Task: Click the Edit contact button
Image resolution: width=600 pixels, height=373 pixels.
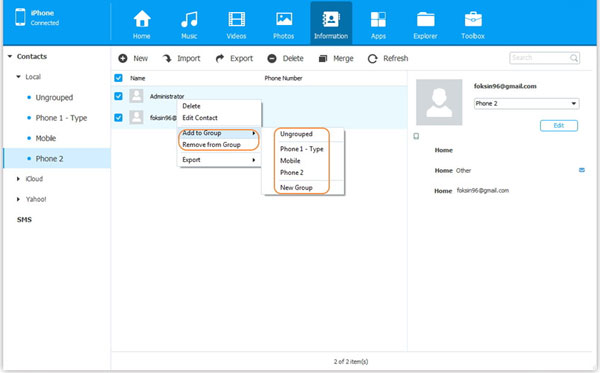Action: tap(559, 125)
